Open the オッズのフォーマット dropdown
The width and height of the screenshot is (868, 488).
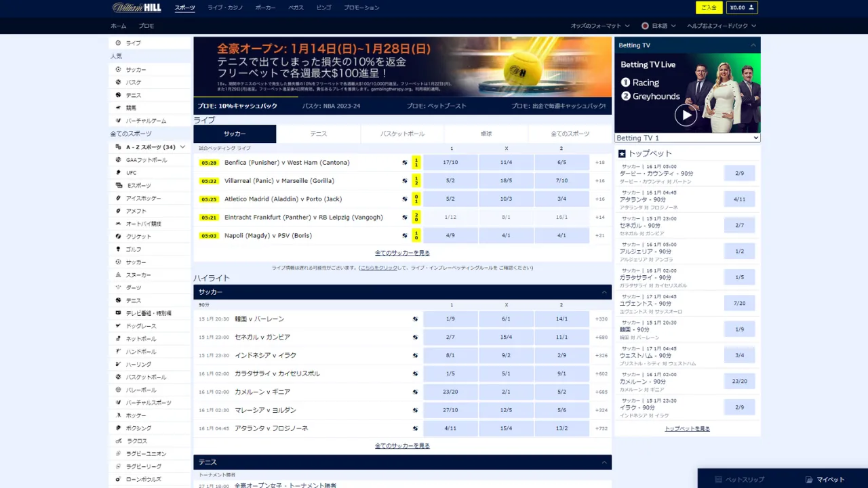(x=600, y=26)
